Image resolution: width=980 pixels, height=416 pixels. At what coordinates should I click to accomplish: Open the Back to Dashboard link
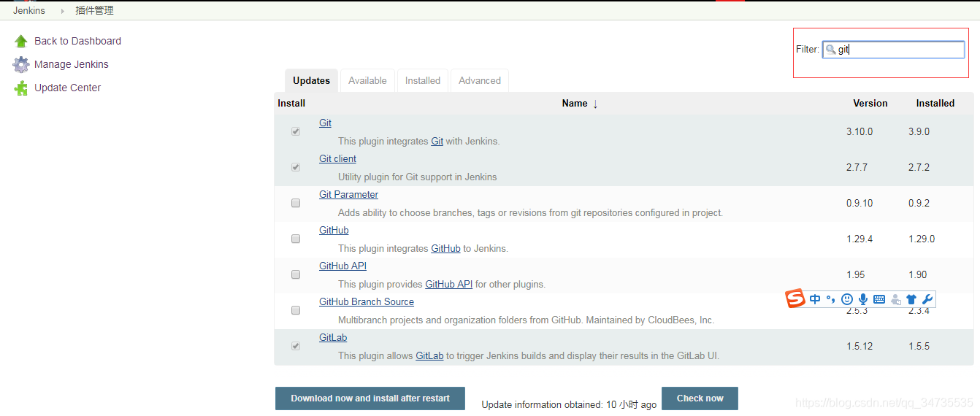(x=77, y=41)
